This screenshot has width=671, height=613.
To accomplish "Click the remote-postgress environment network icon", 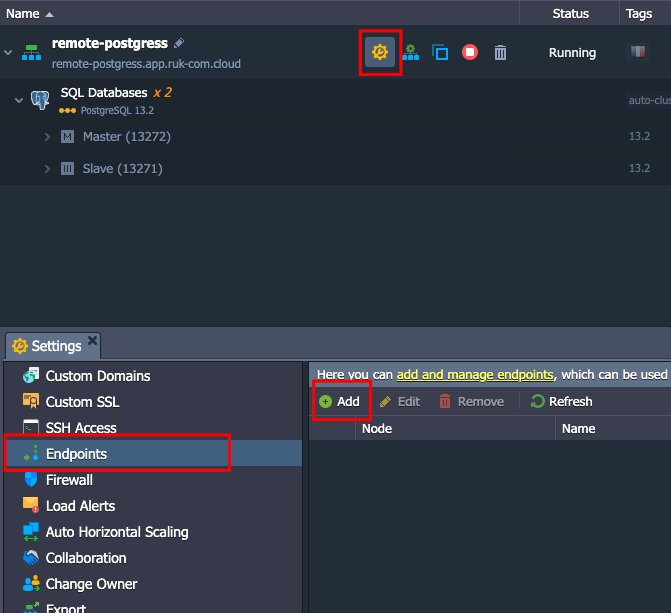I will click(32, 52).
